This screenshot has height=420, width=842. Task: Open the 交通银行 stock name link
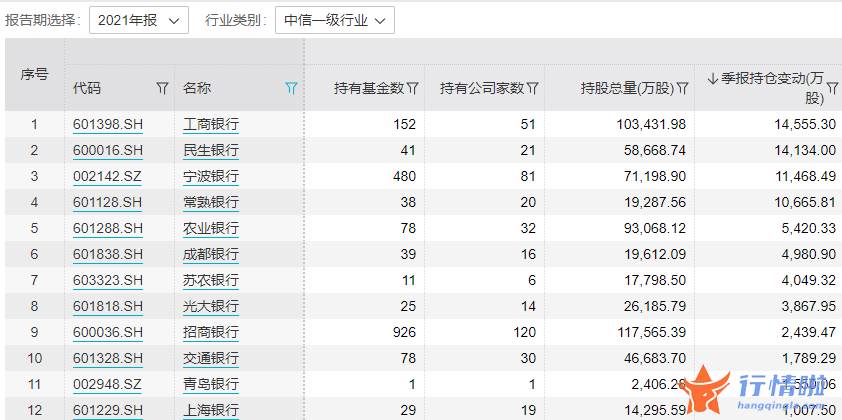210,358
